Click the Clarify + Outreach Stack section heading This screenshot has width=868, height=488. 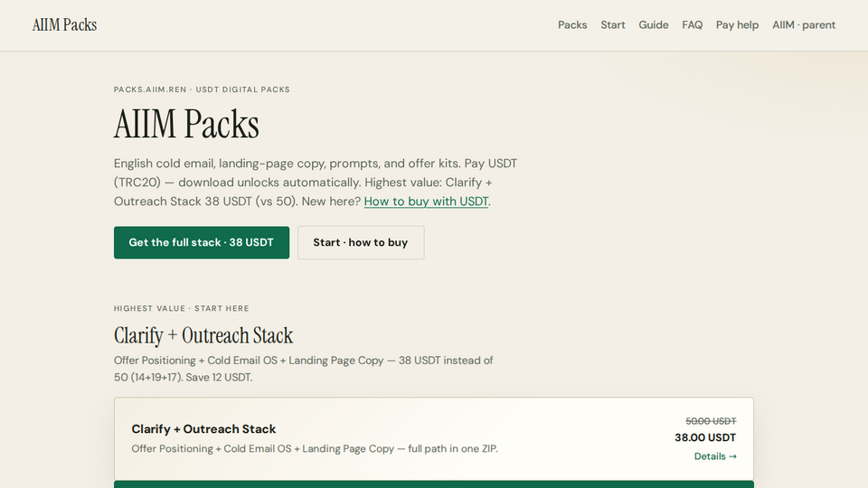[x=203, y=335]
